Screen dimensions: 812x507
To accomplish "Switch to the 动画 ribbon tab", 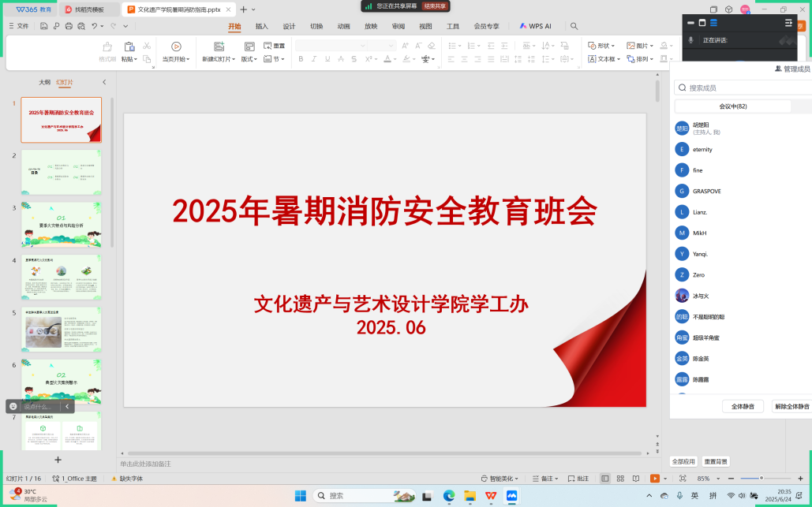I will point(343,26).
